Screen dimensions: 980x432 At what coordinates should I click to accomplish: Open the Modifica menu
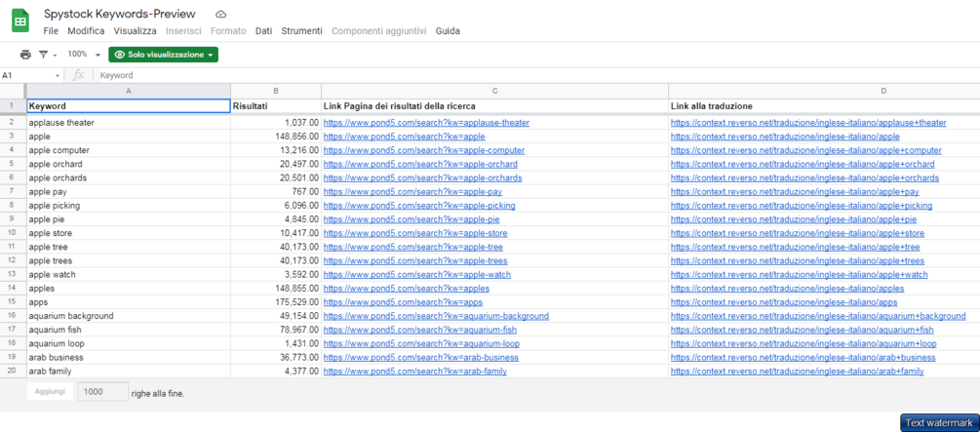[86, 30]
